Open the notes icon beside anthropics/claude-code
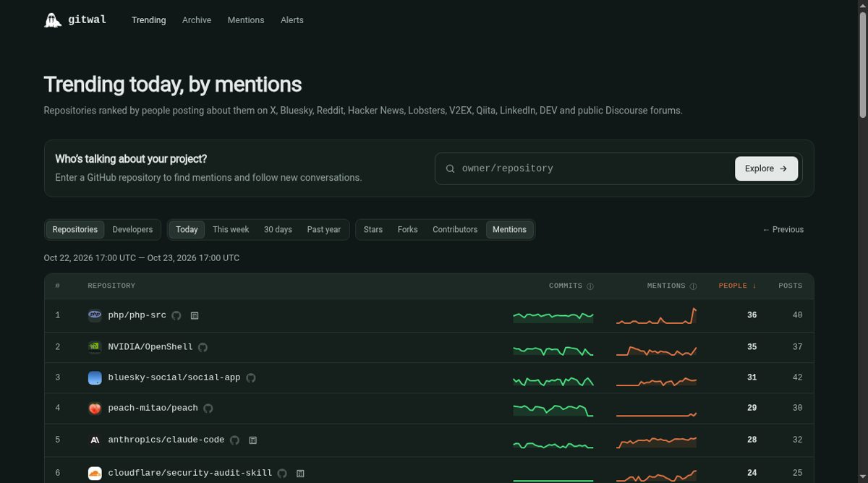Image resolution: width=868 pixels, height=483 pixels. coord(253,440)
